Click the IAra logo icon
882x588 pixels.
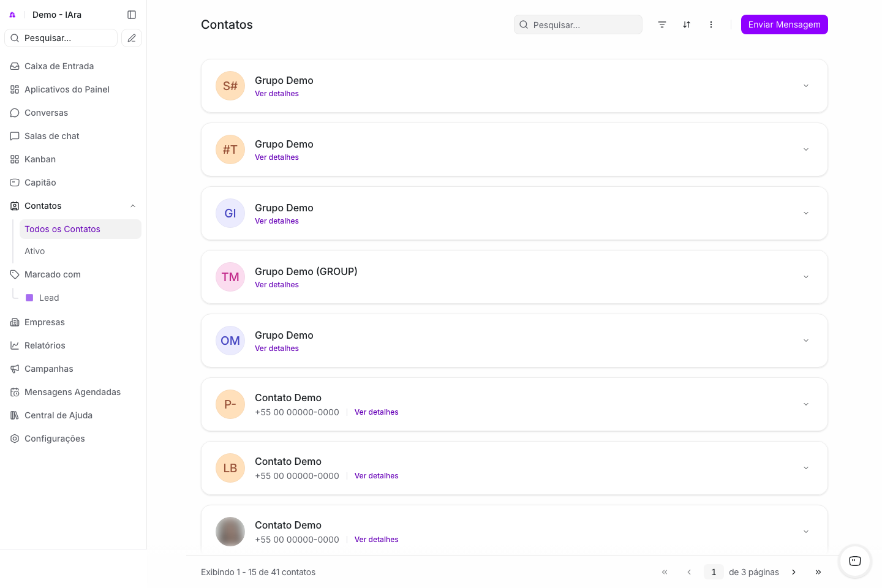coord(12,15)
